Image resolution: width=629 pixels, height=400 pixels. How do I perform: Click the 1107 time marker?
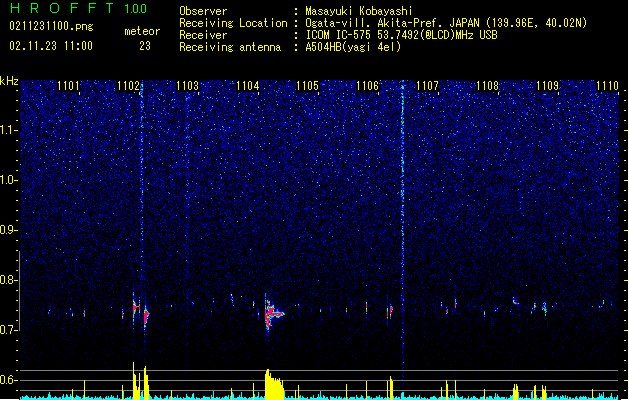pos(428,86)
